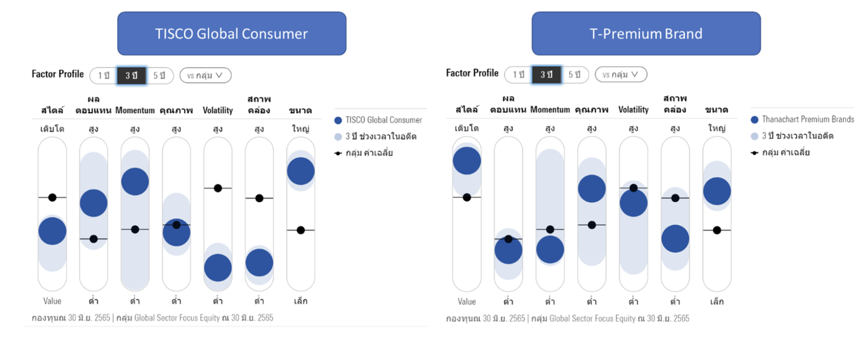
Task: Select 1 ปี period for T-Premium Brand
Action: [x=519, y=75]
